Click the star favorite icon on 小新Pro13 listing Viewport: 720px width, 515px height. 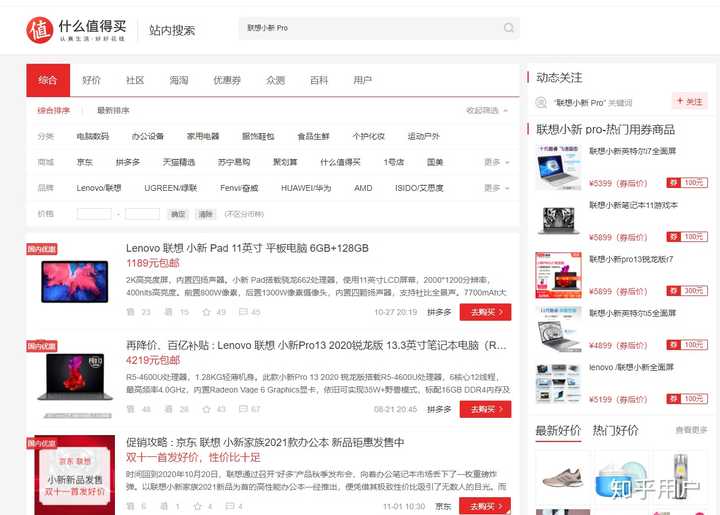[206, 409]
